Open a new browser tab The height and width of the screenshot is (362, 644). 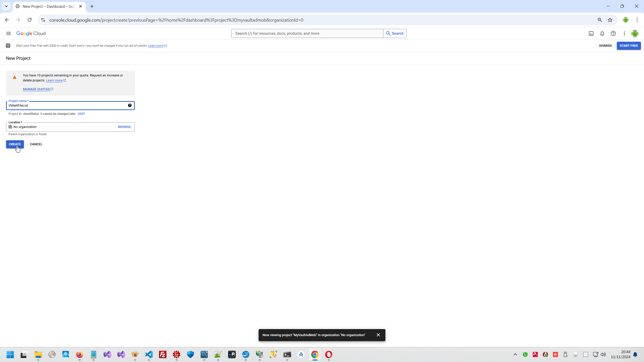92,6
